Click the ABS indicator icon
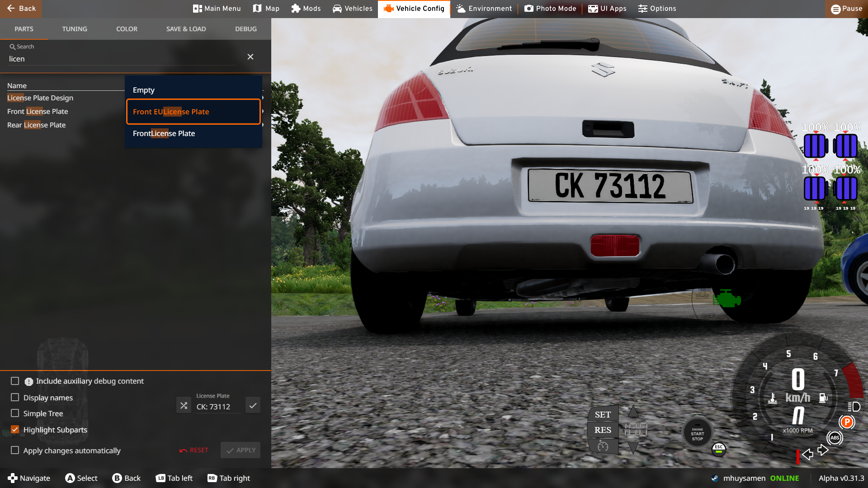Screen dimensions: 868x488 835,437
